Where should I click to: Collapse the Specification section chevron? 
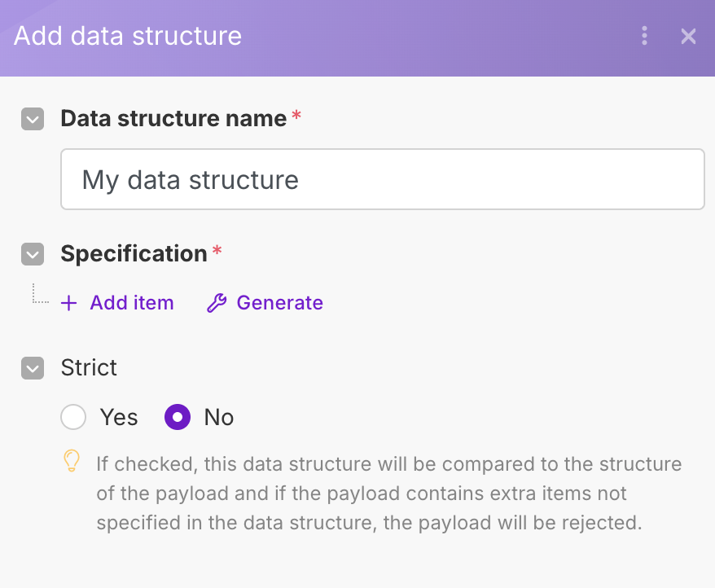[x=33, y=255]
